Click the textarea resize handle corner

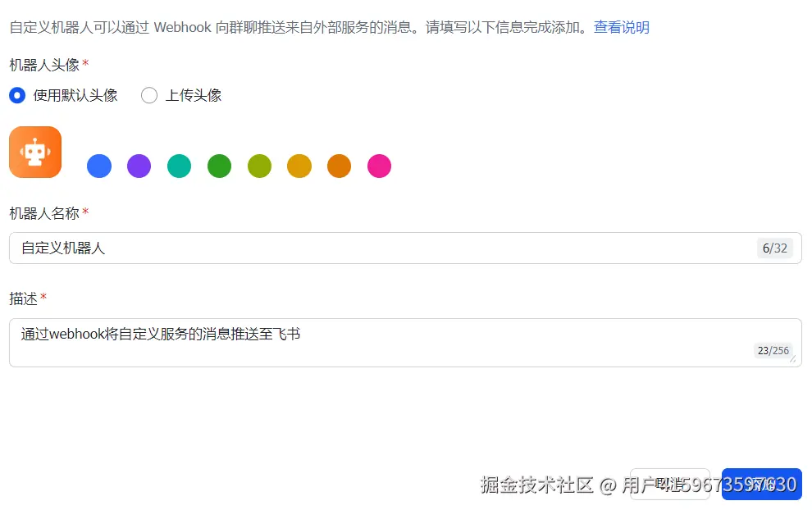tap(793, 359)
